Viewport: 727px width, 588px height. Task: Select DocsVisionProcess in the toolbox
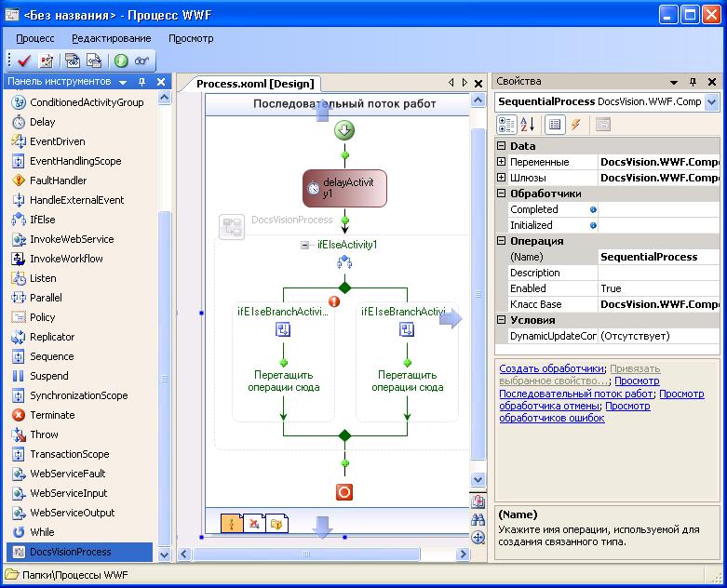79,552
